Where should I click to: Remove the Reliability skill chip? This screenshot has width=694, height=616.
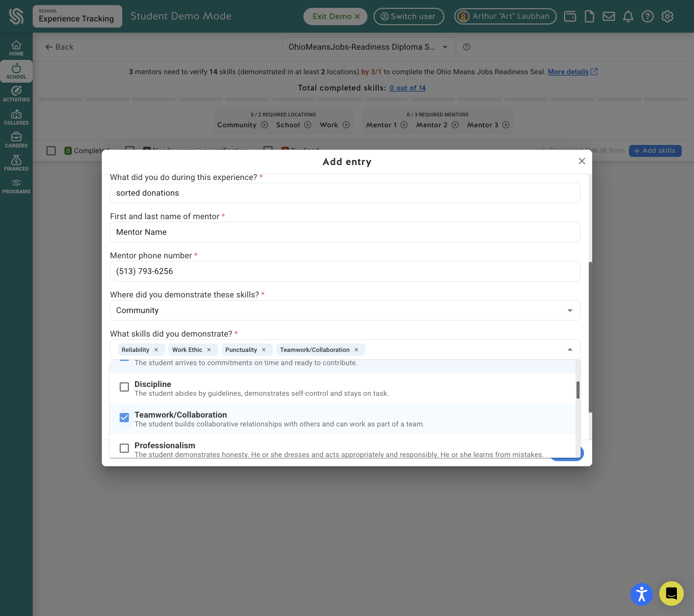tap(156, 350)
